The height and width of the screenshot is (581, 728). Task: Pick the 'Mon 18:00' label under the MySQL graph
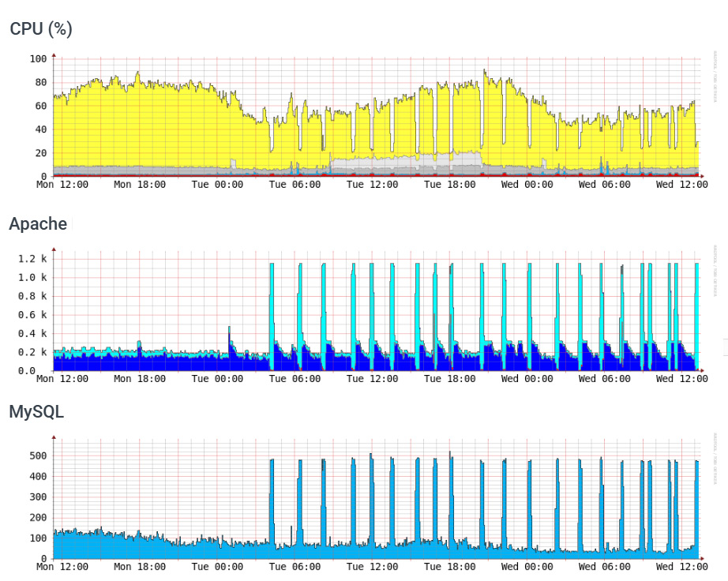pos(140,566)
